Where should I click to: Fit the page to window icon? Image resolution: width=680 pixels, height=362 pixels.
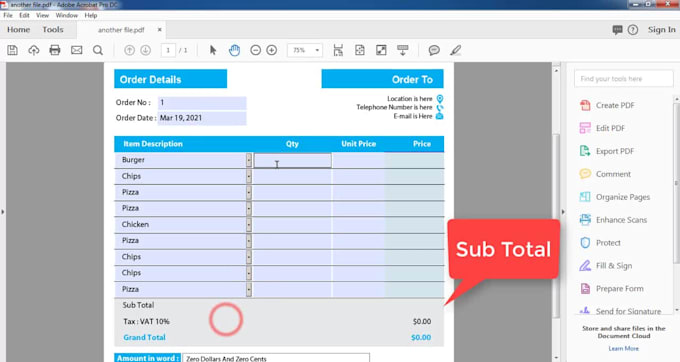tap(360, 50)
